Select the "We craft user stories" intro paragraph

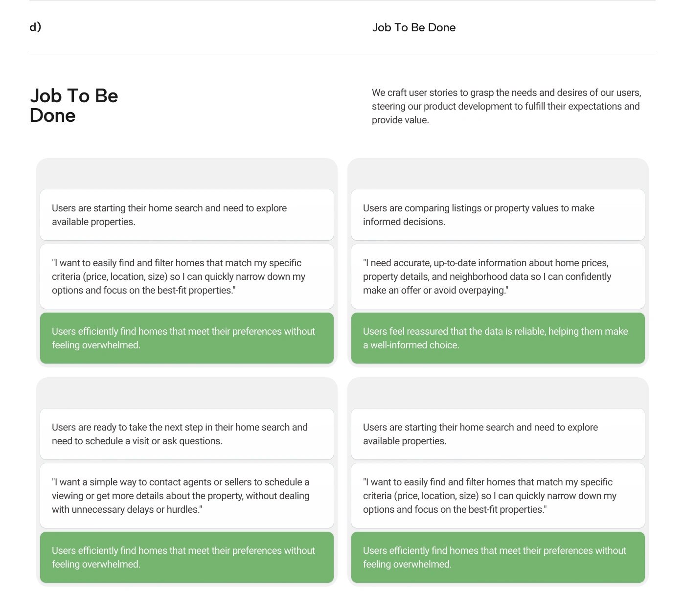pos(506,106)
